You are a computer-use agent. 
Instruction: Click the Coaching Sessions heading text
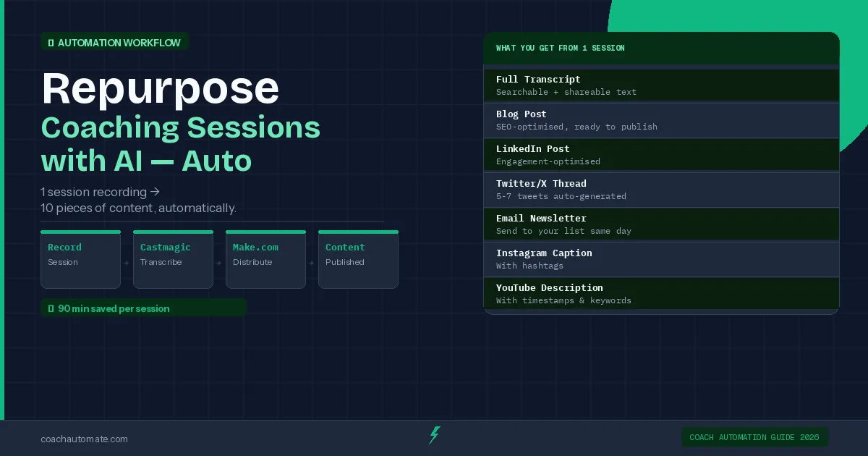point(181,127)
